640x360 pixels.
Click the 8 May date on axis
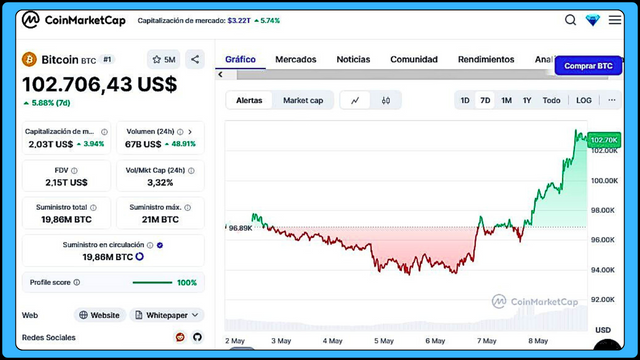pos(538,341)
